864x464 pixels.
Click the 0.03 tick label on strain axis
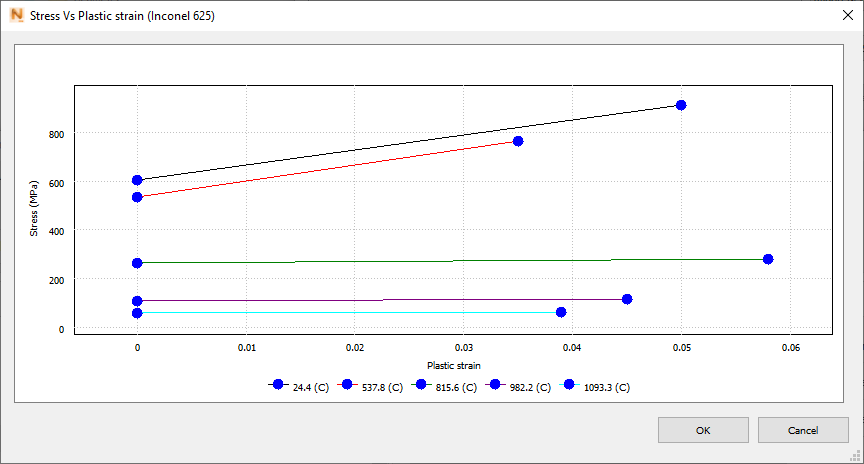coord(464,348)
